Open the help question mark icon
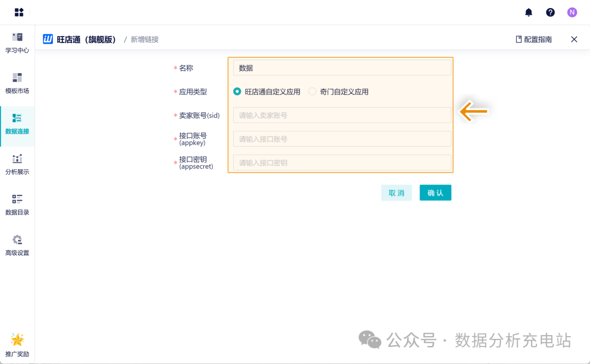This screenshot has height=364, width=590. 550,13
